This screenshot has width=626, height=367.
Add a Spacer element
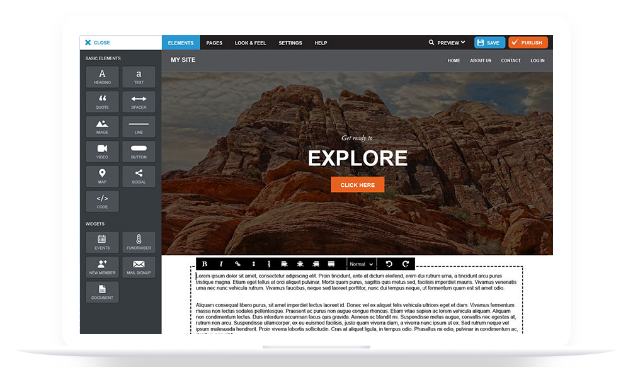point(139,101)
